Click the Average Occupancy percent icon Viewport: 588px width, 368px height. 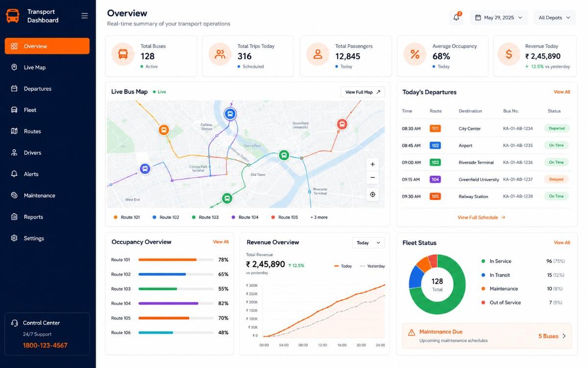coord(415,54)
